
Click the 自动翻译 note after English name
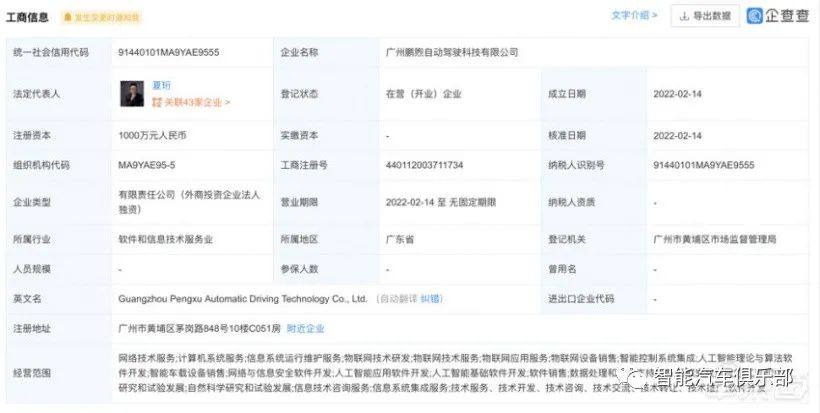coord(397,299)
